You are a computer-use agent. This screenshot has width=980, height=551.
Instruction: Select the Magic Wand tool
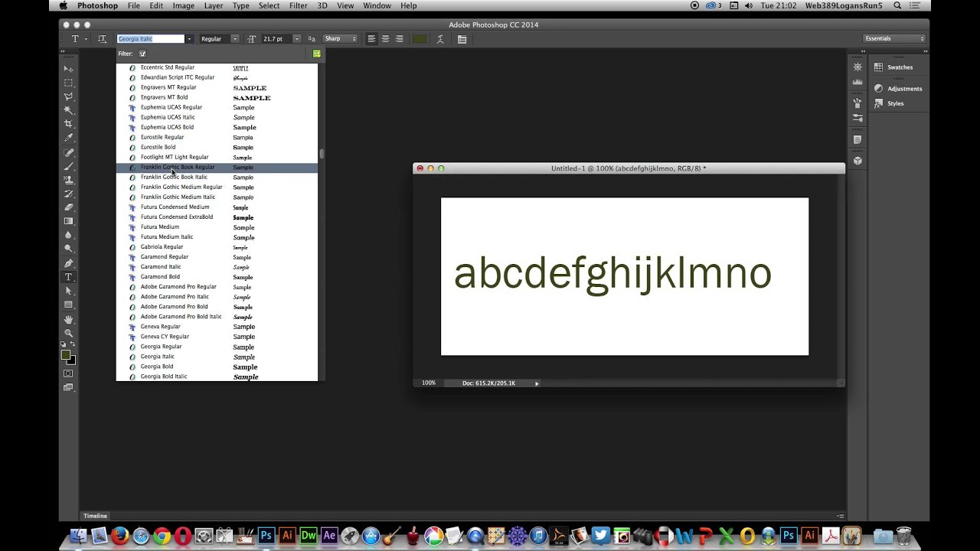pos(68,110)
